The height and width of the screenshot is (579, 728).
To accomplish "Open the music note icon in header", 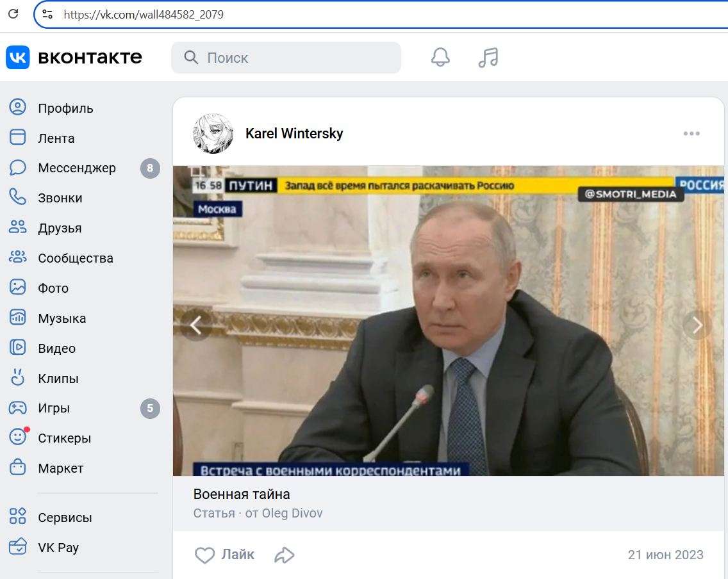I will pyautogui.click(x=488, y=58).
